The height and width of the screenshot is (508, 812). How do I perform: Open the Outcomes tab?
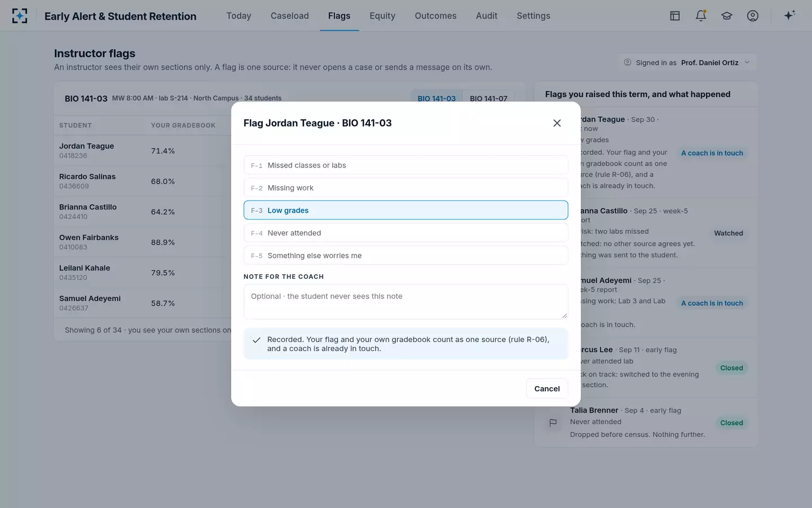click(x=435, y=16)
